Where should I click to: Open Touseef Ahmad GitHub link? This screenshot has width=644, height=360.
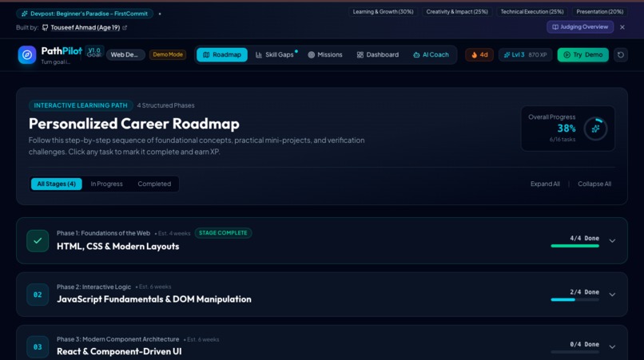click(x=85, y=27)
